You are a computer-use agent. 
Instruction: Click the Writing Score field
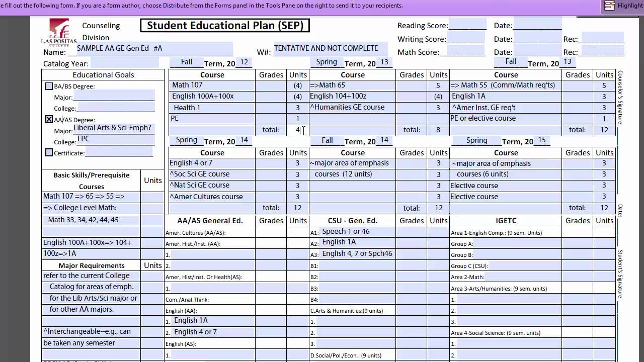click(x=466, y=38)
